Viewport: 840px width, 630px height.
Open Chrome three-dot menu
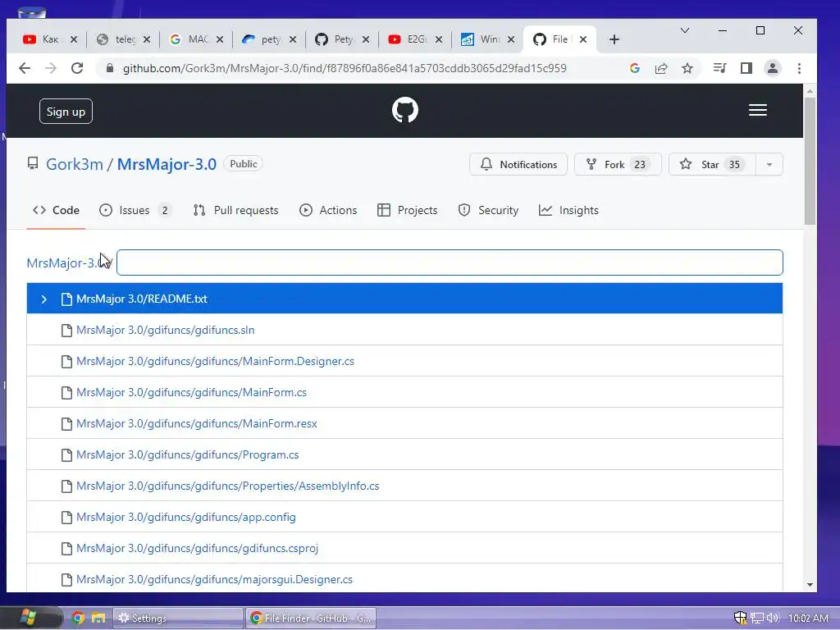pos(799,68)
